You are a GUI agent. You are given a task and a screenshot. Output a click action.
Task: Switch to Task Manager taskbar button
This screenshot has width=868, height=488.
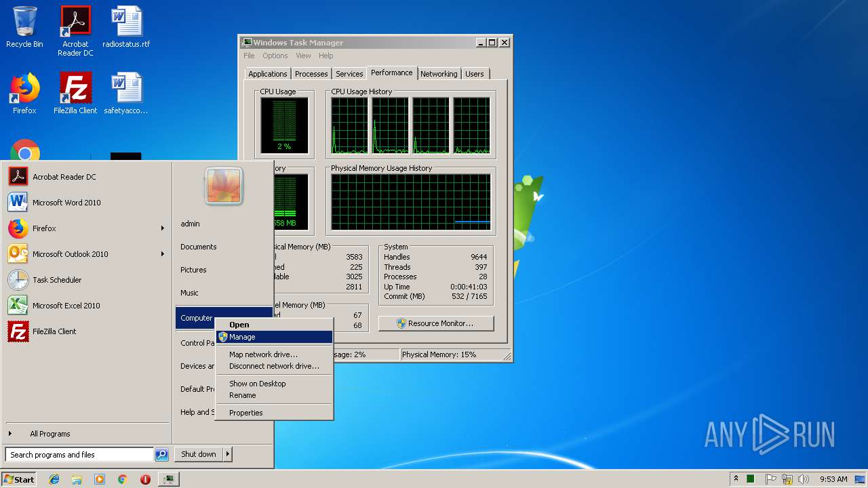coord(168,479)
